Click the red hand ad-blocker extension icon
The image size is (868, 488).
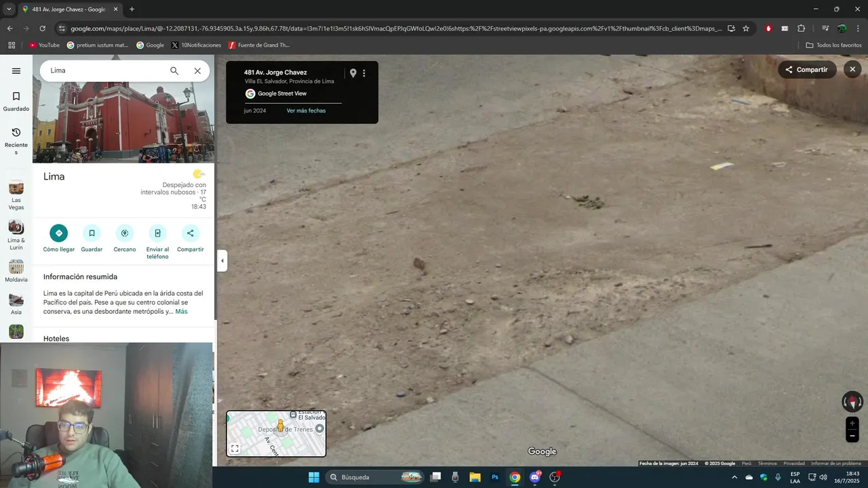click(768, 28)
